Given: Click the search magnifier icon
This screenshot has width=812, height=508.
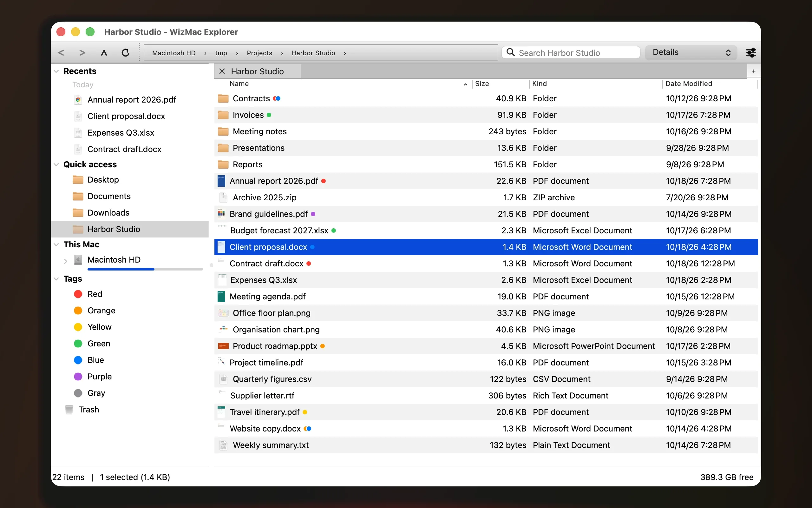Looking at the screenshot, I should [x=510, y=52].
